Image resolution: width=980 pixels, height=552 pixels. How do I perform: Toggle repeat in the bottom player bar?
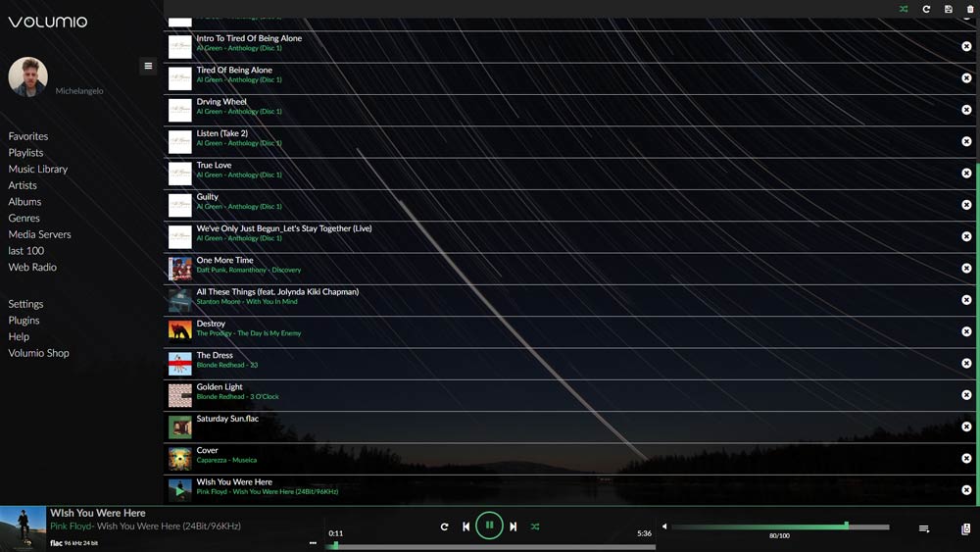444,527
